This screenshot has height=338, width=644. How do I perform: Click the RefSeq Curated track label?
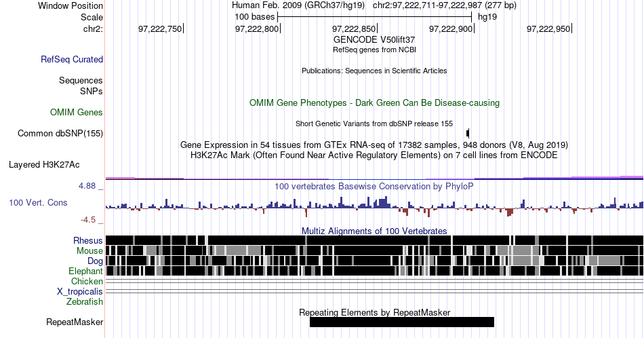(x=71, y=59)
